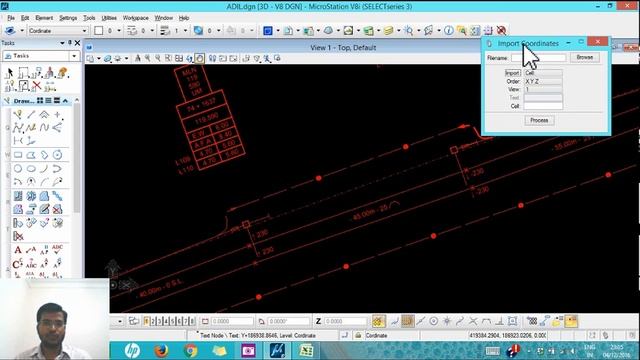Image resolution: width=640 pixels, height=360 pixels.
Task: Open the Tasks combo box
Action: click(41, 56)
